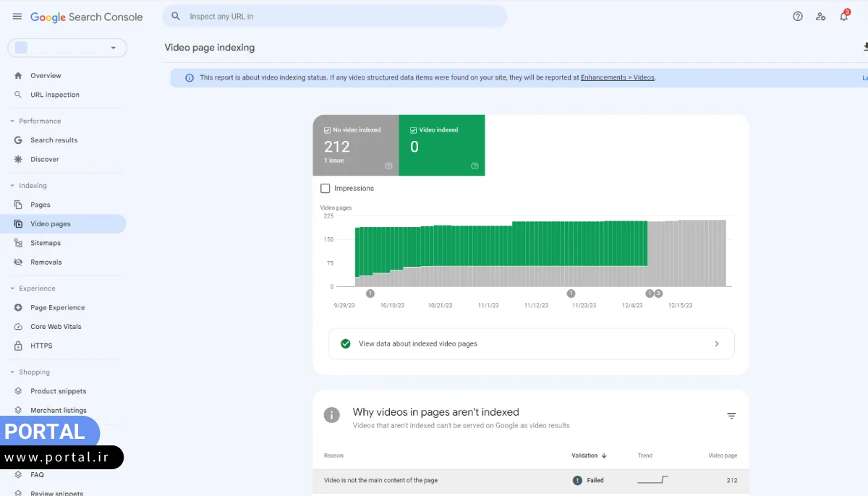
Task: Click the manage users icon in header
Action: click(x=820, y=17)
